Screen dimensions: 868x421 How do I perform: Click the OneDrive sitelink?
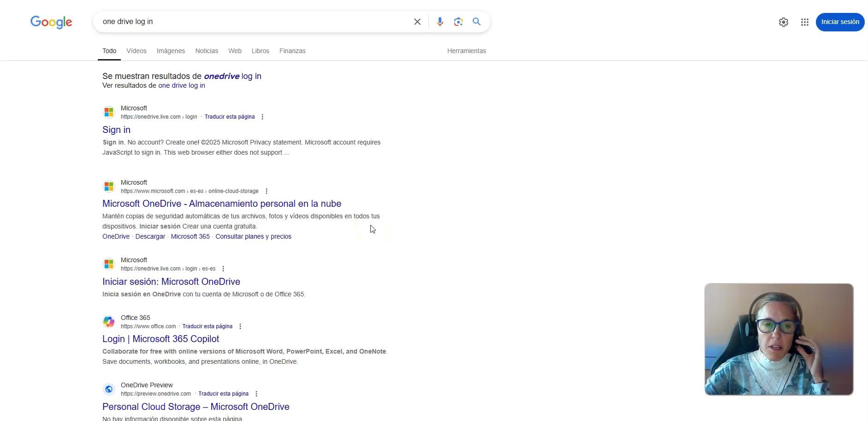tap(116, 236)
